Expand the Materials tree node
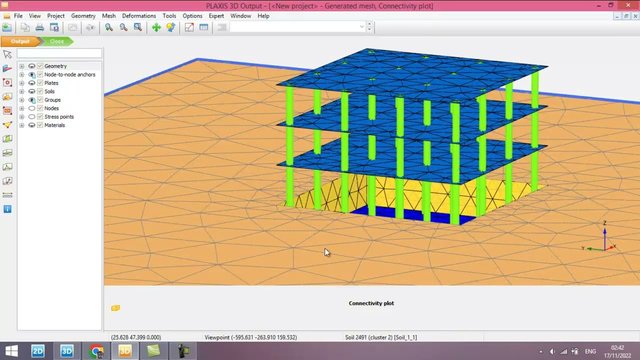Screen dimensions: 640x360 22,125
